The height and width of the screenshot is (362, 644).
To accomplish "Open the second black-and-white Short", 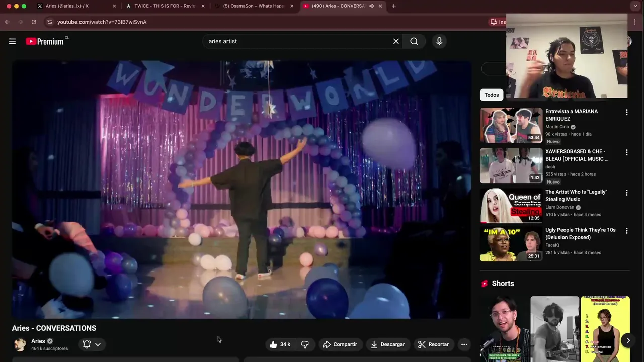I will click(x=555, y=329).
